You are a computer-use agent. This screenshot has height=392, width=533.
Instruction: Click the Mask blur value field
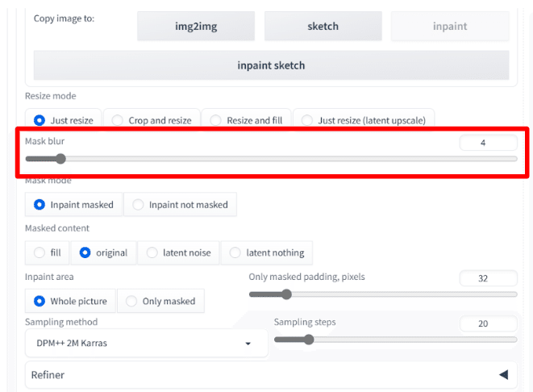click(x=488, y=143)
